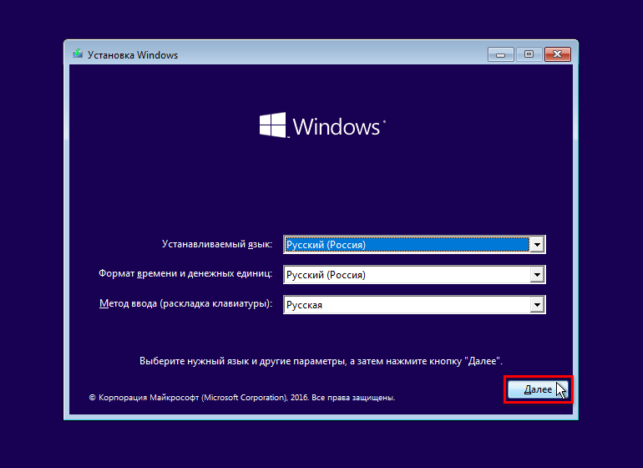643x468 pixels.
Task: Click the Microsoft Corporation copyright text
Action: click(242, 397)
